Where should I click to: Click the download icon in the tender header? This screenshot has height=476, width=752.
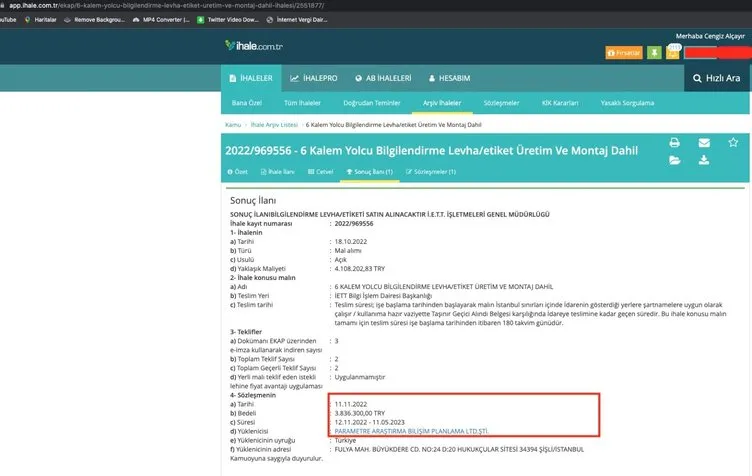click(704, 160)
